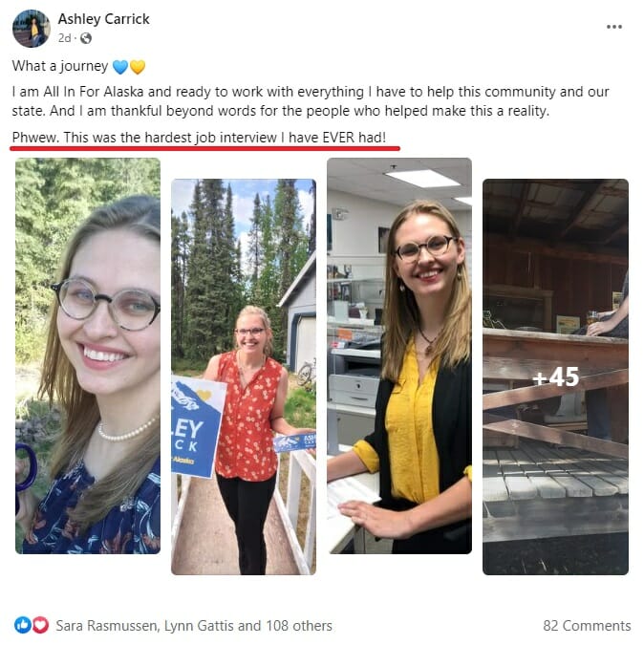Image resolution: width=644 pixels, height=645 pixels.
Task: Click the blue Like reaction icon
Action: [22, 625]
